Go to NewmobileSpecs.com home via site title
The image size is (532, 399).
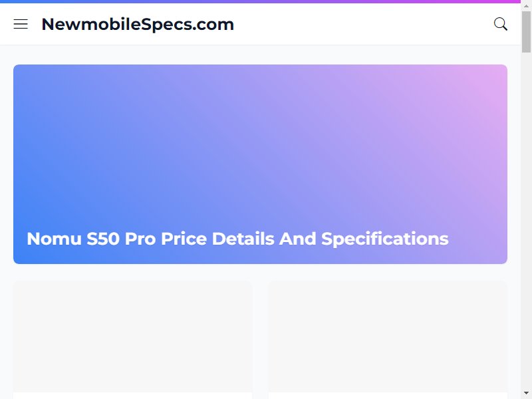138,25
